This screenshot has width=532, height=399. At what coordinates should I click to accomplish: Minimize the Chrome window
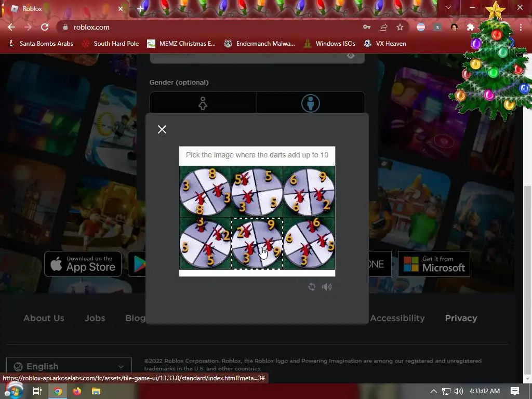pos(472,7)
